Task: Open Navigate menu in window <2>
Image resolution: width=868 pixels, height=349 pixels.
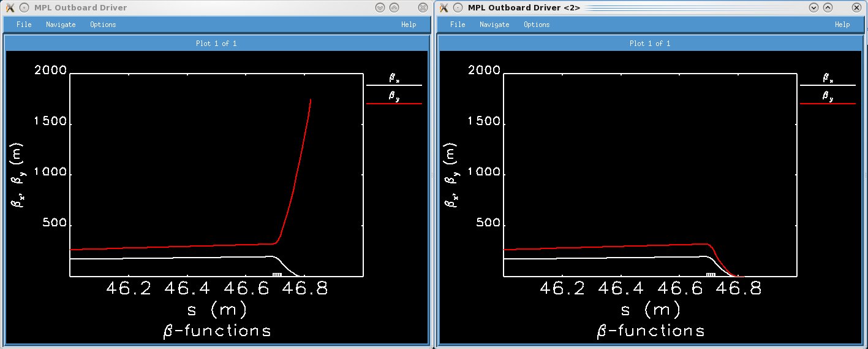Action: 494,25
